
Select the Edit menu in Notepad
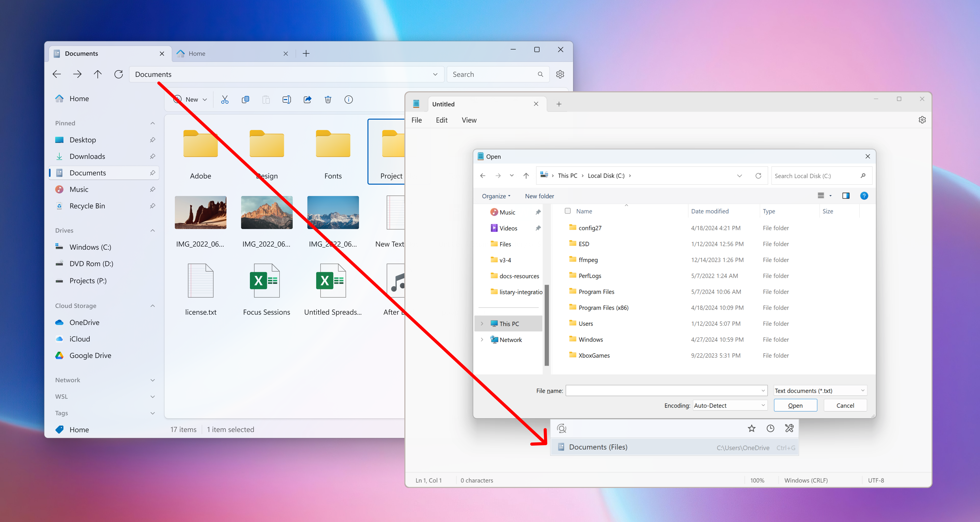point(442,120)
